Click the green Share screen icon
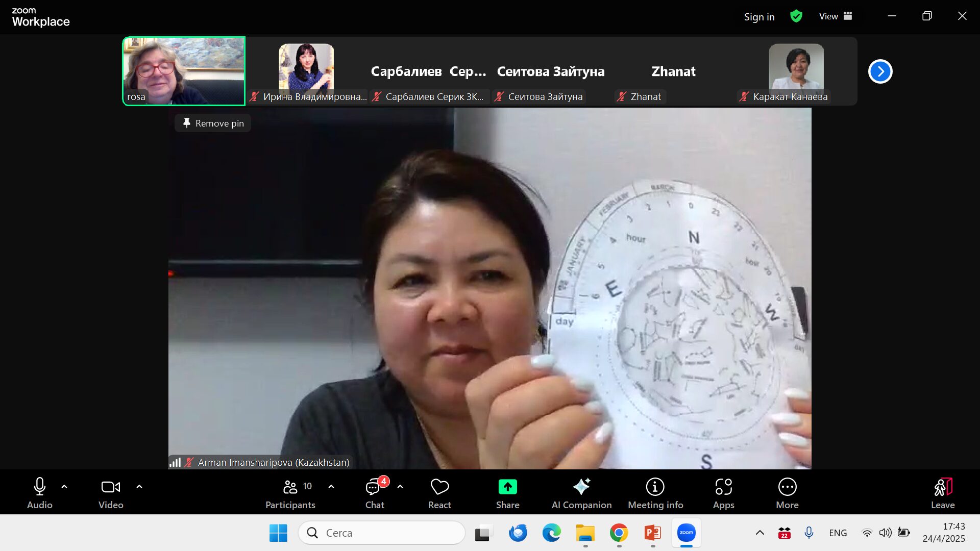 pos(507,487)
